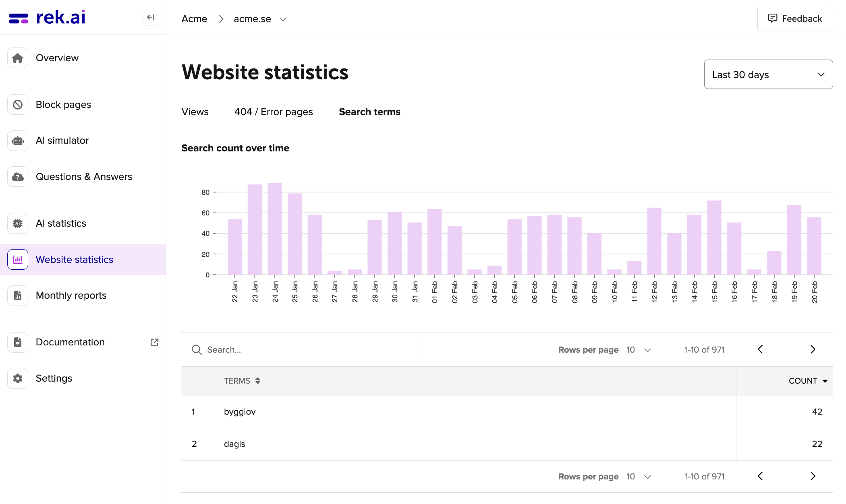Expand the acme.se site dropdown

pyautogui.click(x=283, y=19)
